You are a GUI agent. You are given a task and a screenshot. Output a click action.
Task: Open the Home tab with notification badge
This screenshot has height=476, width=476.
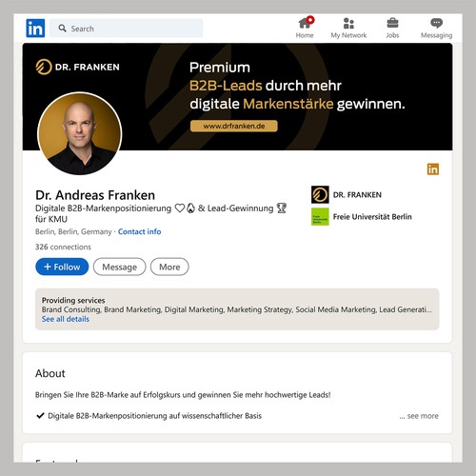pyautogui.click(x=305, y=28)
